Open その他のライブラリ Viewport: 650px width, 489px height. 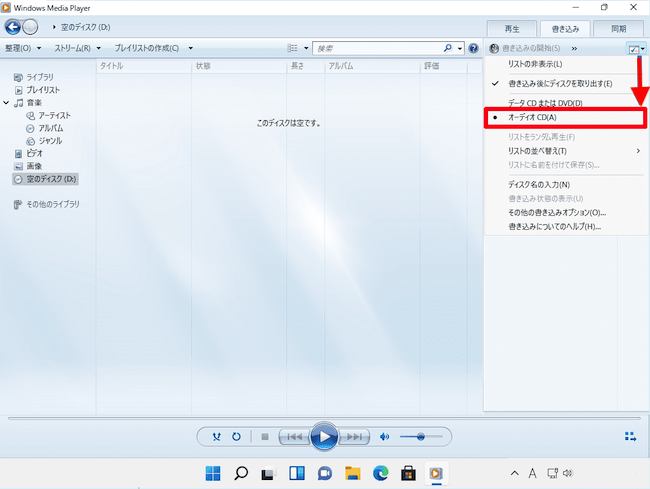click(x=46, y=204)
